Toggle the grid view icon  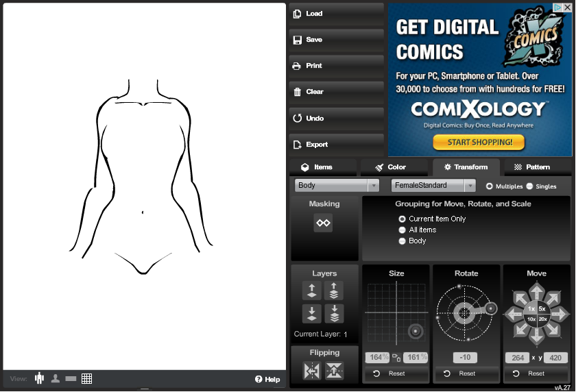[x=86, y=378]
